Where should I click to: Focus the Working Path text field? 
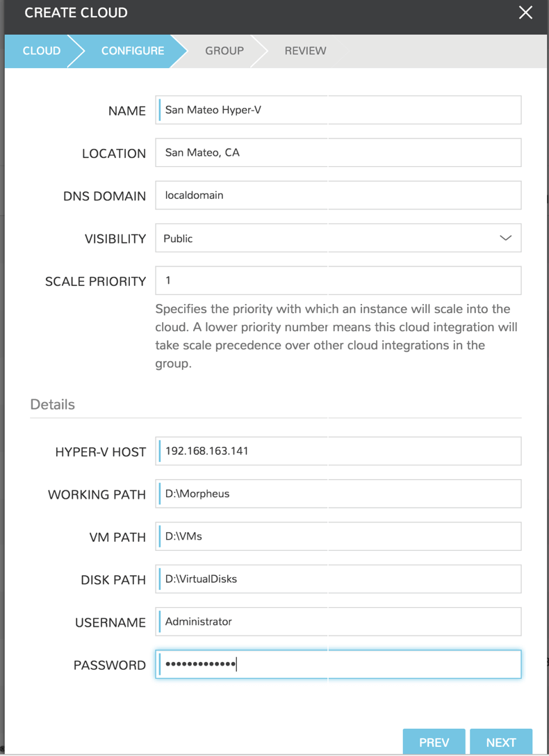coord(338,494)
